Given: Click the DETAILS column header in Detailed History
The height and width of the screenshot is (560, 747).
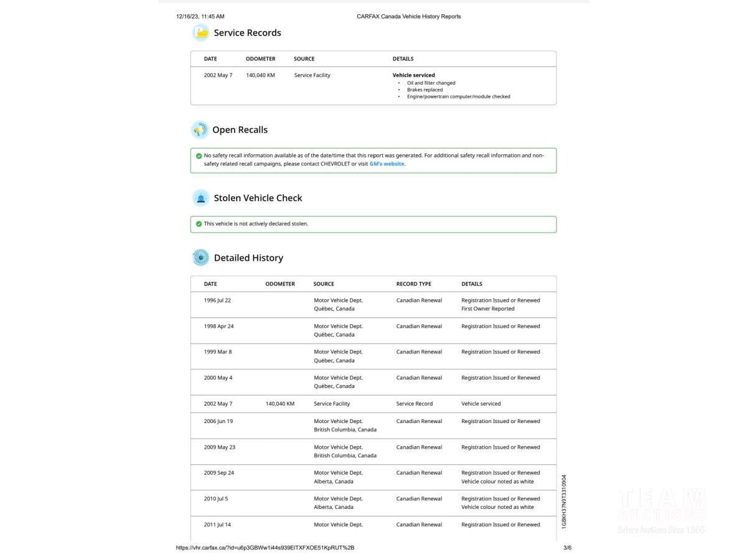Looking at the screenshot, I should click(x=471, y=284).
